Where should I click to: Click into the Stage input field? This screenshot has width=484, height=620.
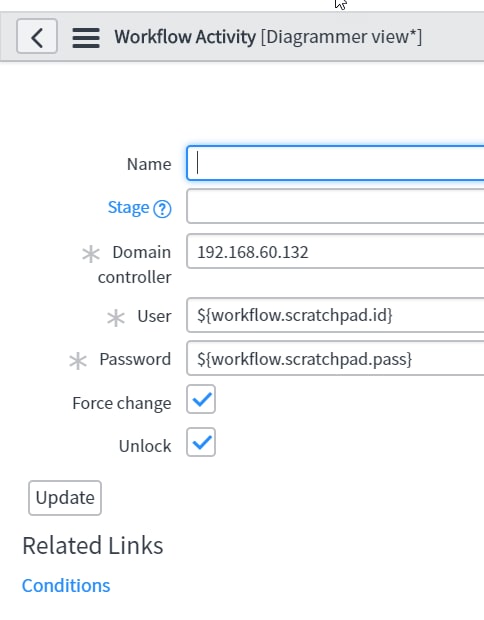335,206
